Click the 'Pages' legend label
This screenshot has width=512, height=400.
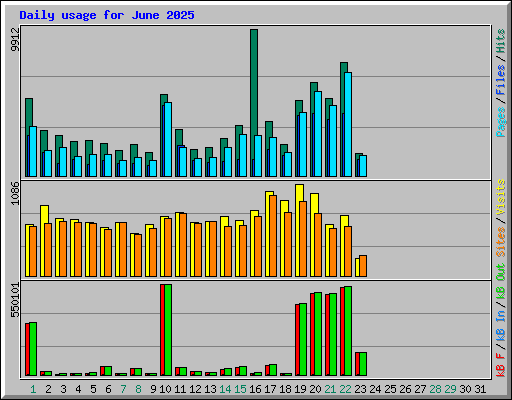click(x=501, y=122)
